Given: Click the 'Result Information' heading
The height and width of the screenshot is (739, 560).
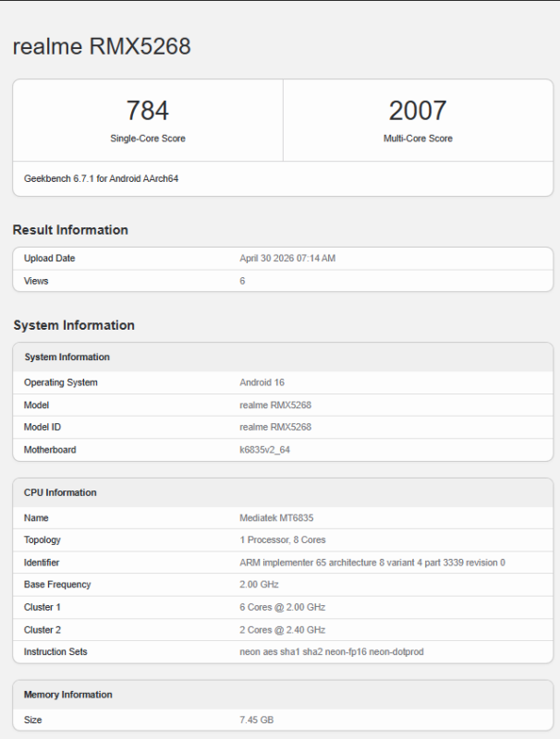Looking at the screenshot, I should pos(70,230).
